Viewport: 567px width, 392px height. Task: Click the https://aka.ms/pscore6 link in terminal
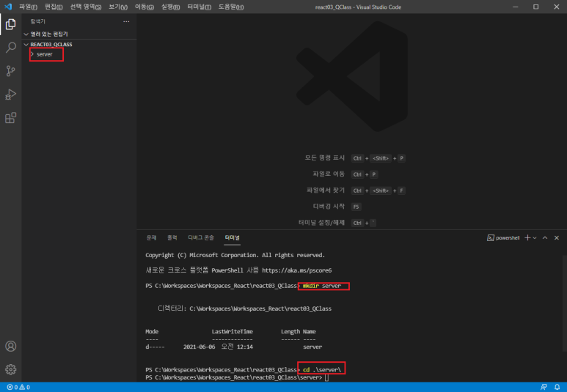[296, 270]
